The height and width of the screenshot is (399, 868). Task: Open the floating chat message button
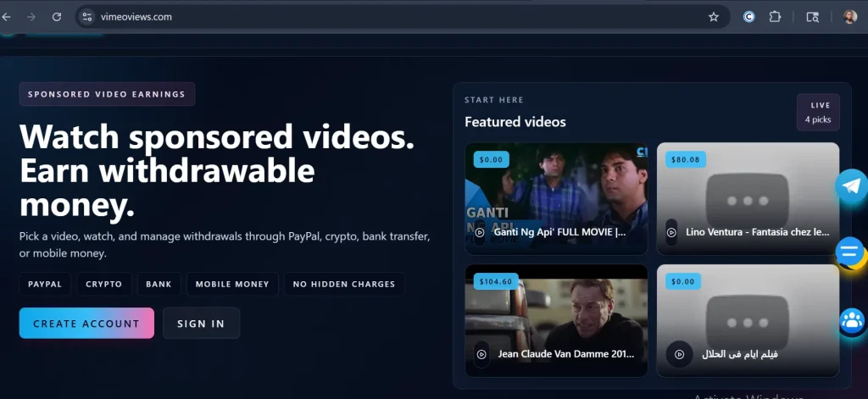[x=849, y=252]
